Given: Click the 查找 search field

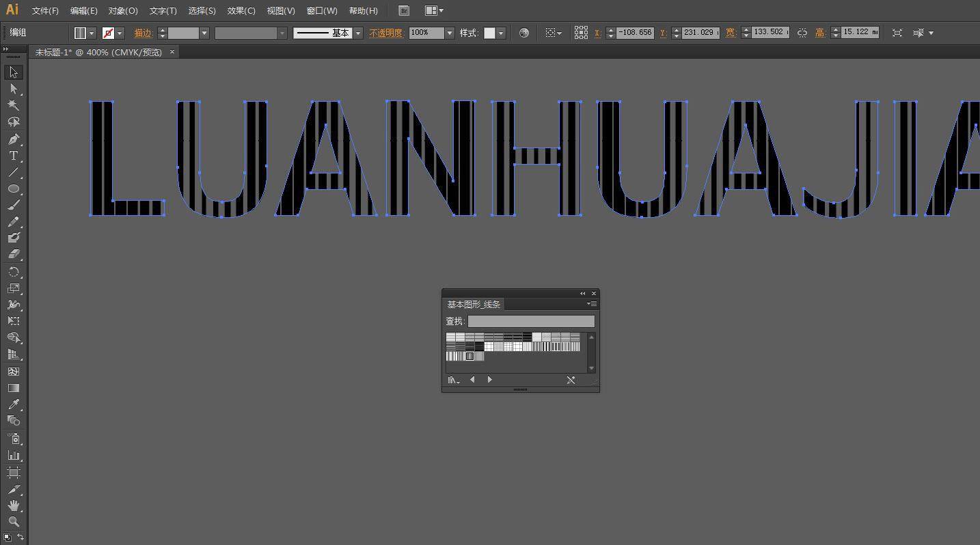Looking at the screenshot, I should click(531, 321).
